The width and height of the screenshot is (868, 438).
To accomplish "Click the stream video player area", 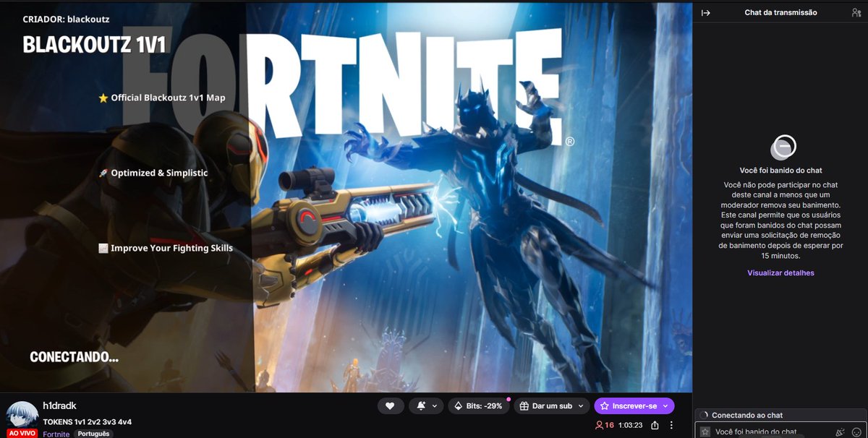I will pos(346,197).
